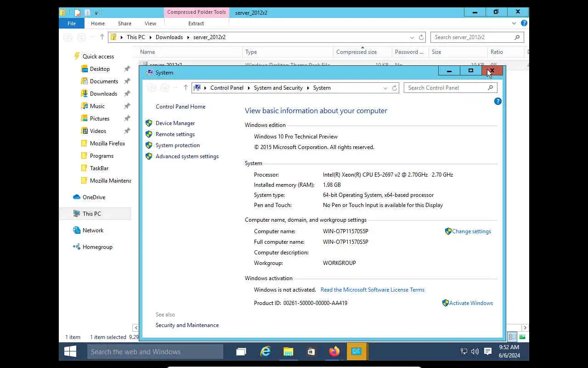Click Downloads breadcrumb in Explorer
588x368 pixels.
point(169,37)
